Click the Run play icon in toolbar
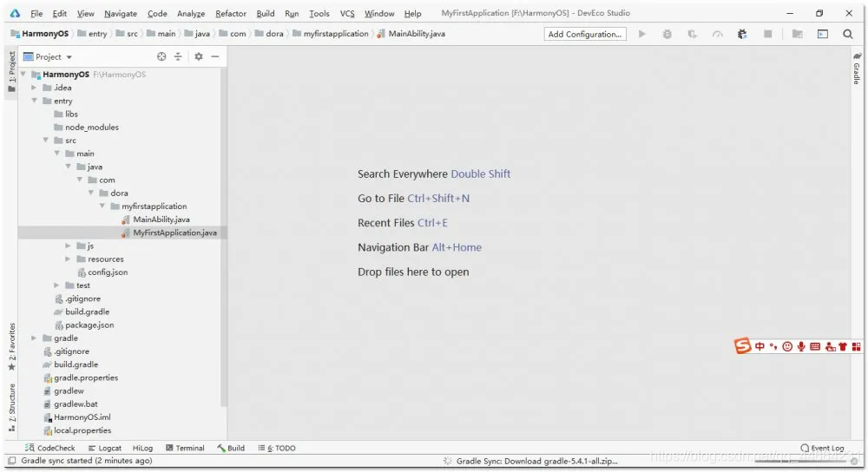Image resolution: width=868 pixels, height=472 pixels. pos(642,34)
